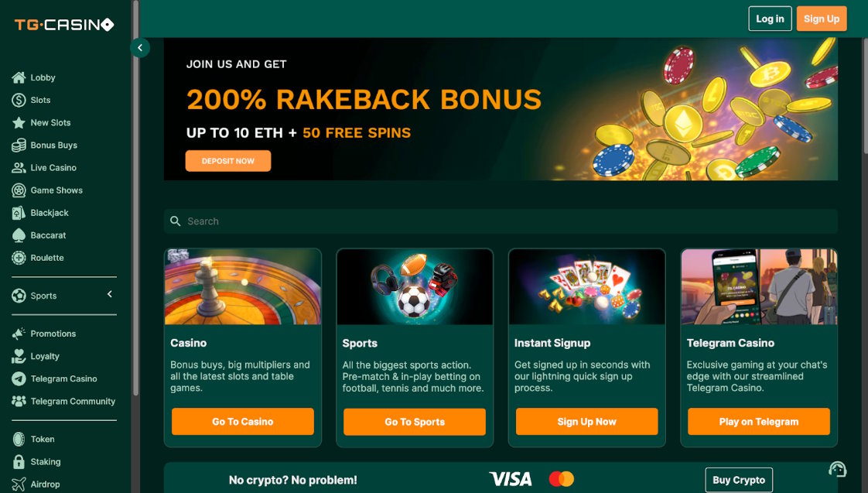Click the Slots dollar coin icon

point(19,100)
